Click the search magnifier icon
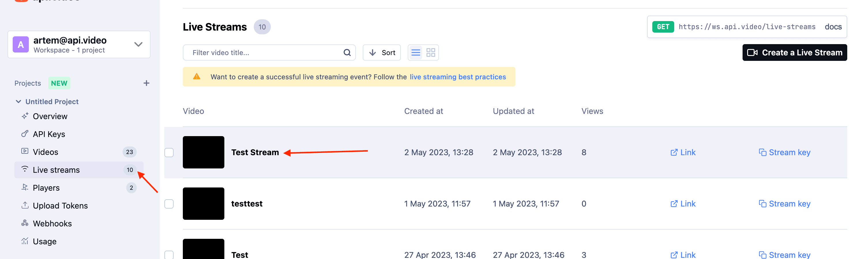The width and height of the screenshot is (868, 259). pos(347,52)
